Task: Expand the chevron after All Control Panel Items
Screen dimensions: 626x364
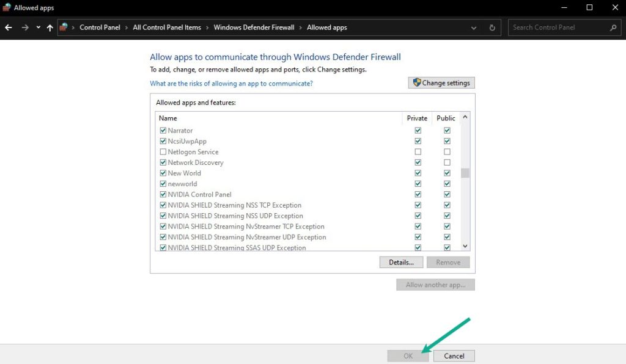Action: coord(208,28)
